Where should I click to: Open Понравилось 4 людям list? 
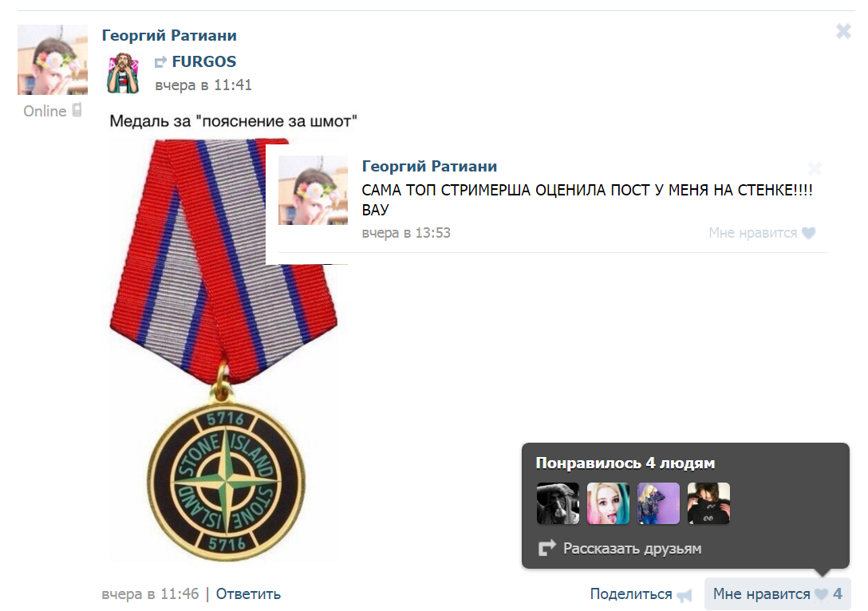pos(625,463)
